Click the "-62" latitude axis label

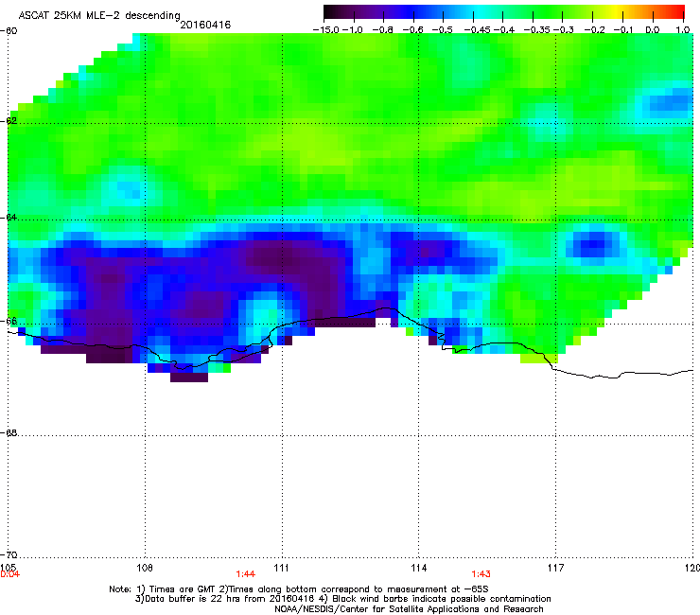pyautogui.click(x=9, y=121)
